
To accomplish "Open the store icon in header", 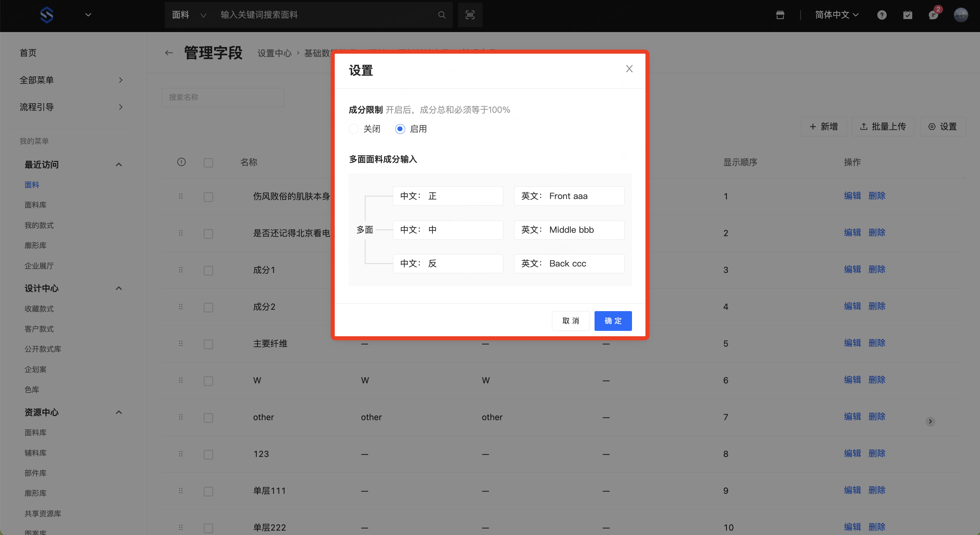I will pyautogui.click(x=780, y=15).
